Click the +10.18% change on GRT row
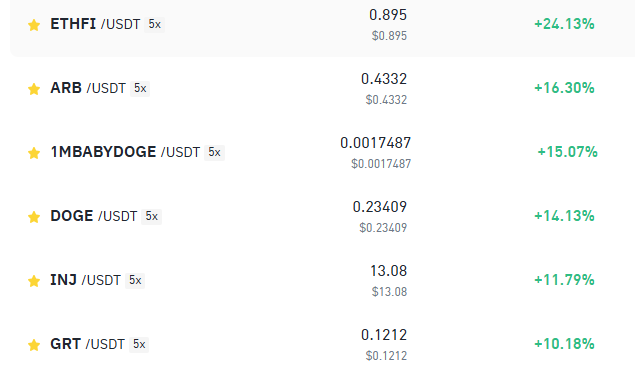635x384 pixels. coord(564,344)
